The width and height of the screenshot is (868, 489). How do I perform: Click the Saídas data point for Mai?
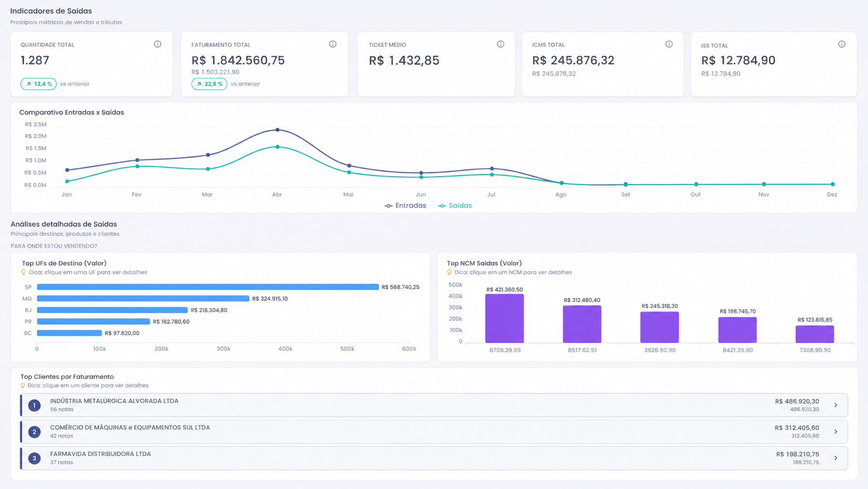pyautogui.click(x=349, y=173)
